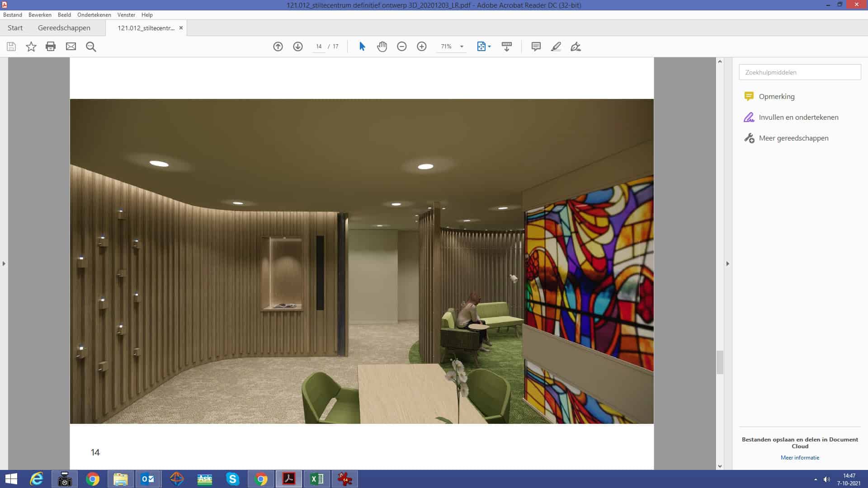Launch Internet Explorer from taskbar

click(x=37, y=479)
